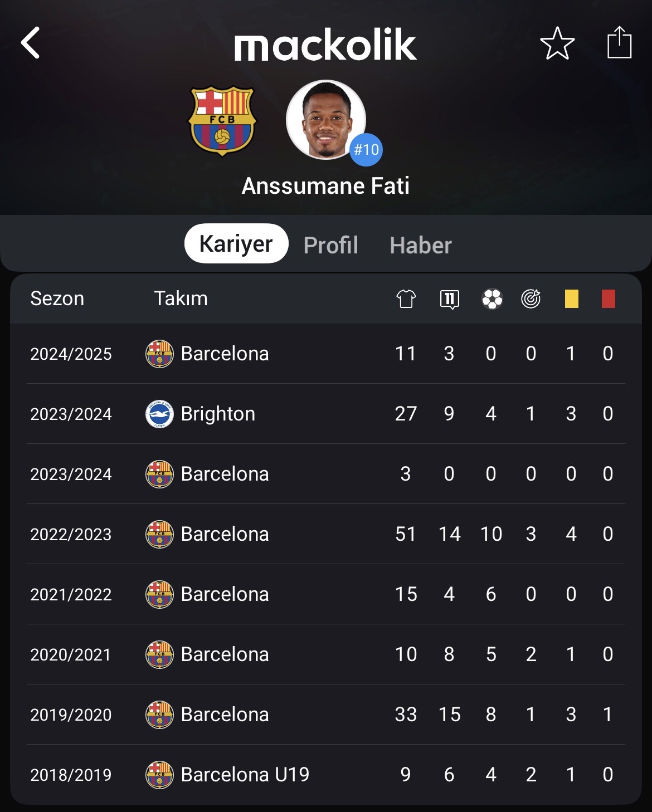Screen dimensions: 652x812
Task: Tap the red card column header
Action: (609, 299)
